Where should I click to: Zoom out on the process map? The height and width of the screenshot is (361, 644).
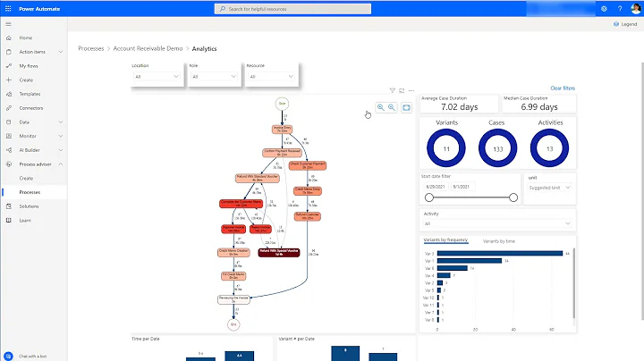coord(392,107)
